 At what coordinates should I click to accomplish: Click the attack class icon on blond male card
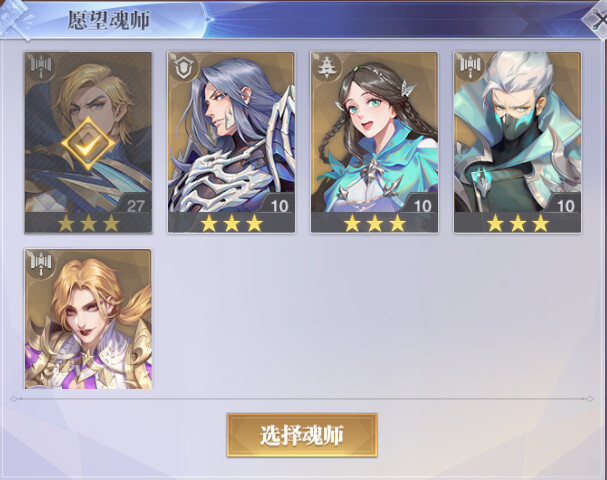tap(41, 67)
